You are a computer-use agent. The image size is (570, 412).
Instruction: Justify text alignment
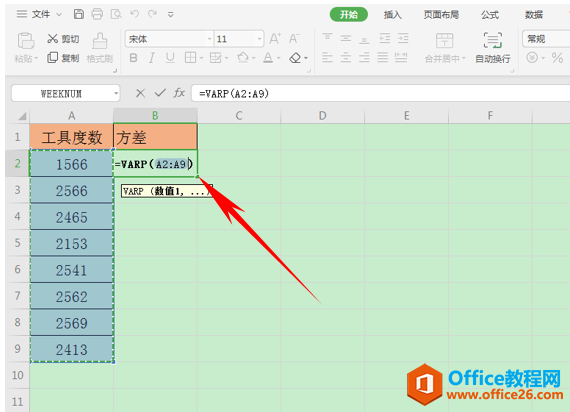tap(382, 57)
